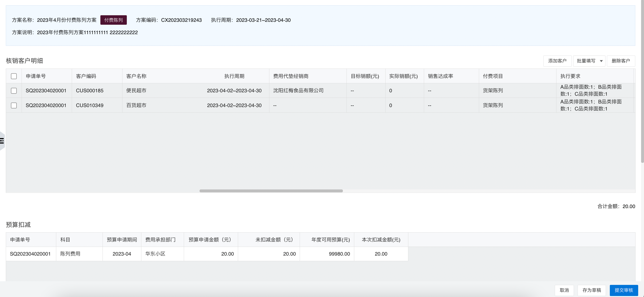Screen dimensions: 644x297
Task: Click the vertical page scrollbar
Action: point(642,81)
